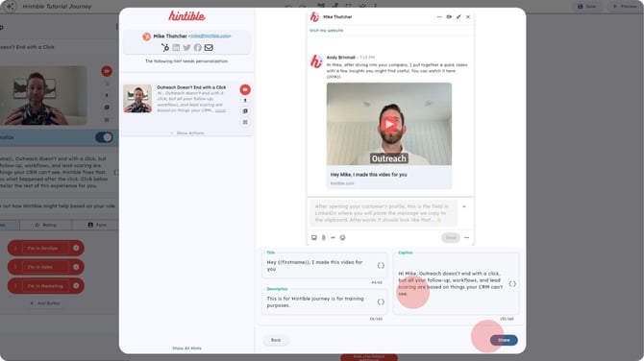The width and height of the screenshot is (644, 361).
Task: Click the Back button
Action: tap(276, 340)
